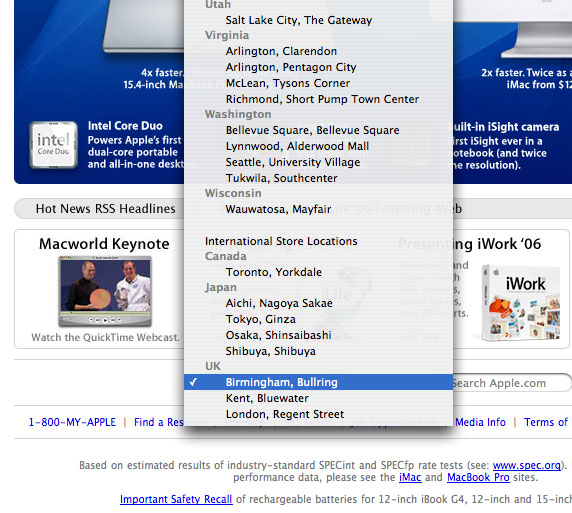Open the Important Safety Recall link
Viewport: 572px width, 513px height.
[176, 499]
